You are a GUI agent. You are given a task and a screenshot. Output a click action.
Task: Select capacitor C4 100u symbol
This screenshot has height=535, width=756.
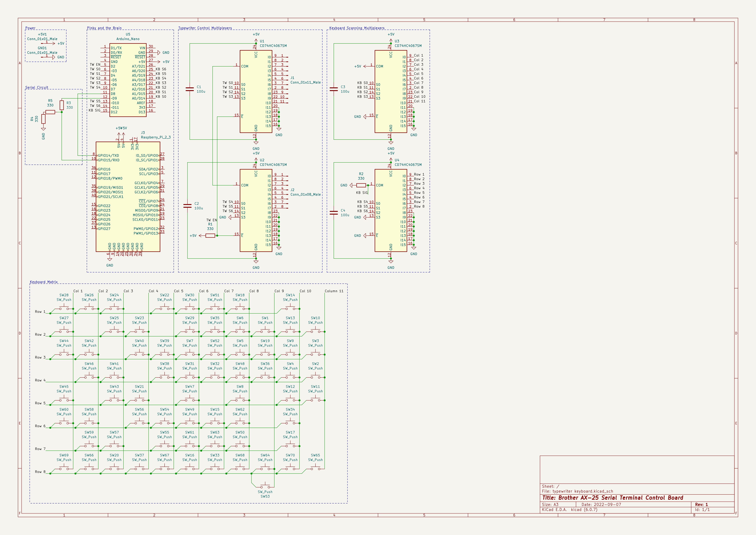tap(334, 213)
